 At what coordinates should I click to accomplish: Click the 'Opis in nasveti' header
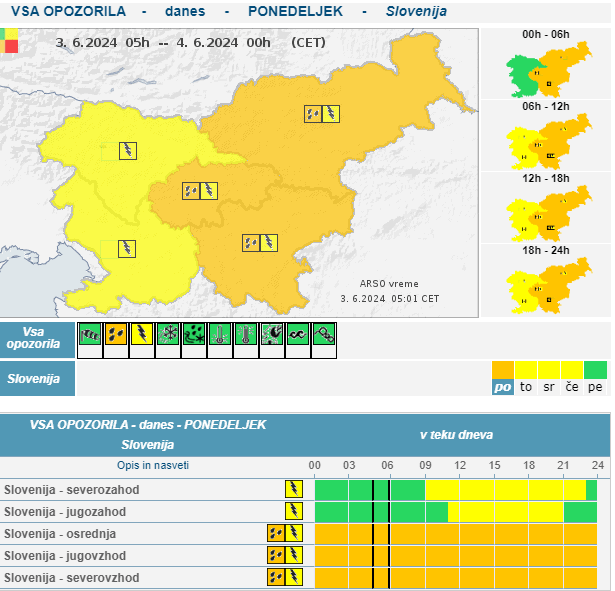tap(153, 465)
